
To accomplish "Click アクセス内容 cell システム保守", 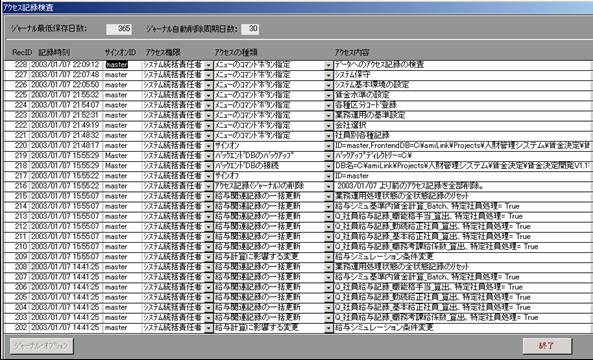I will [463, 75].
